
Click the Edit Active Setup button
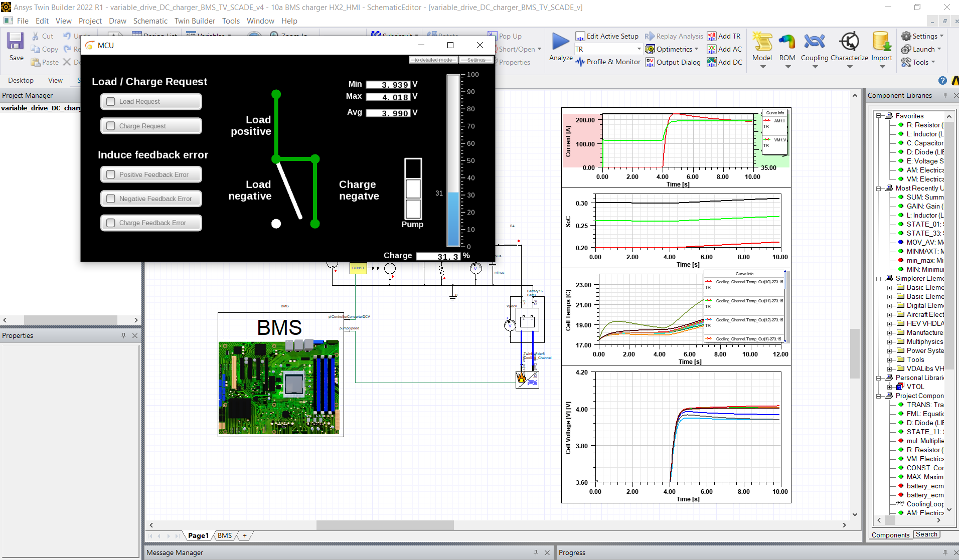pos(607,36)
